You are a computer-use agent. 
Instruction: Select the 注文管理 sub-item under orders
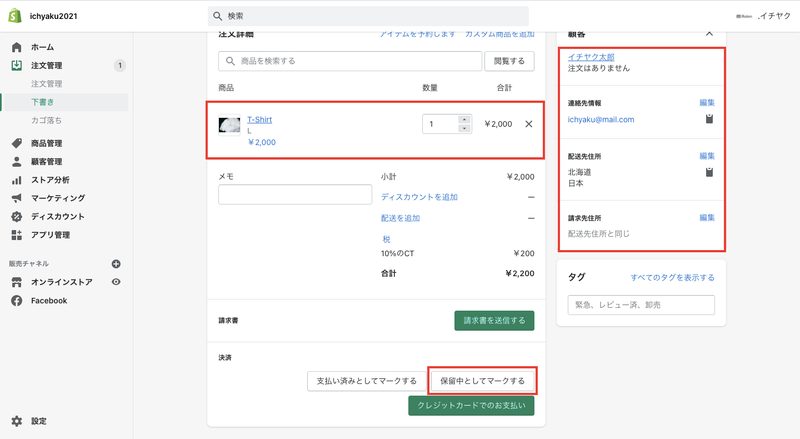tap(46, 84)
